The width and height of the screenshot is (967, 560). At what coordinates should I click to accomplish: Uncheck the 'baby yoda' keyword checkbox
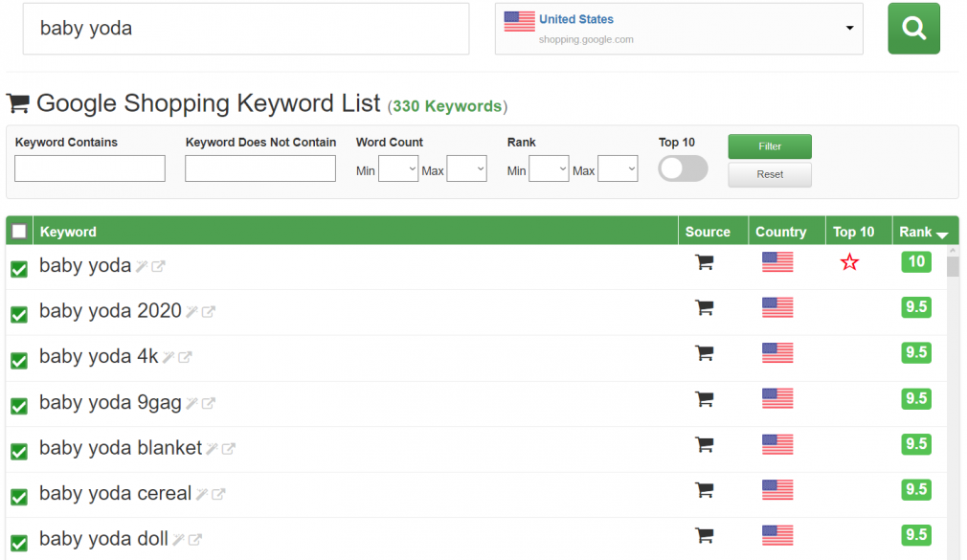tap(19, 270)
